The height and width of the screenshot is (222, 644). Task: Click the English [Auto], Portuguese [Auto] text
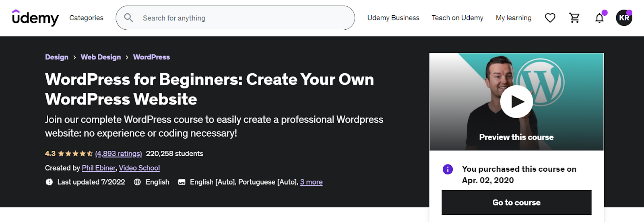pos(243,182)
